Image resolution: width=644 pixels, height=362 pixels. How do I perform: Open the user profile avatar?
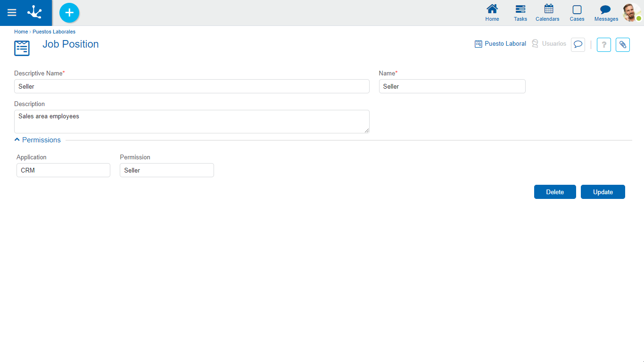[632, 13]
